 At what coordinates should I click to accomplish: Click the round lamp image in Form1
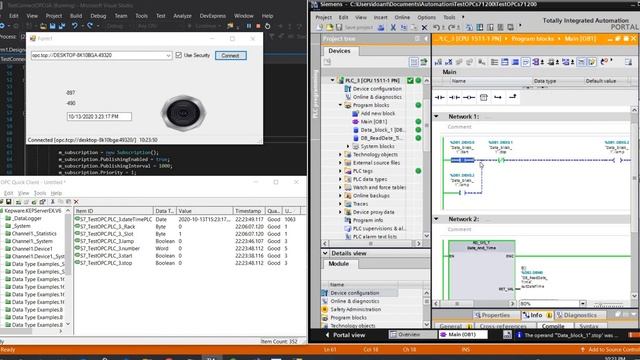coord(183,113)
